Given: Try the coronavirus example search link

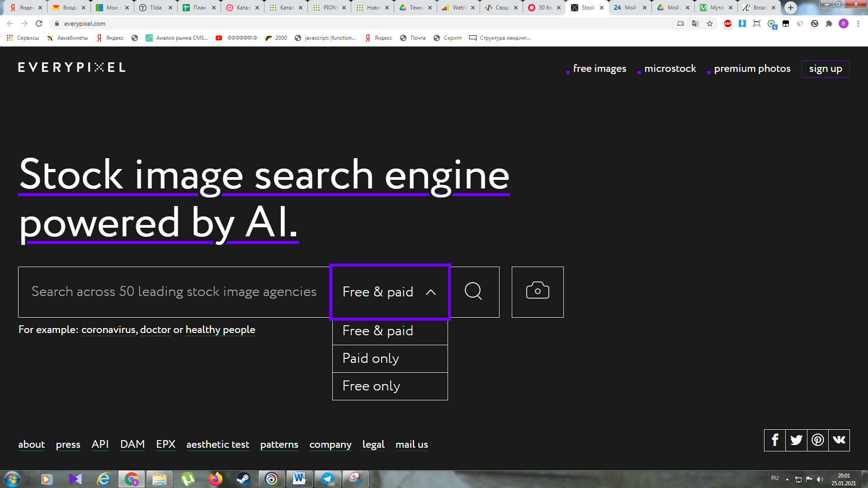Looking at the screenshot, I should (x=108, y=330).
